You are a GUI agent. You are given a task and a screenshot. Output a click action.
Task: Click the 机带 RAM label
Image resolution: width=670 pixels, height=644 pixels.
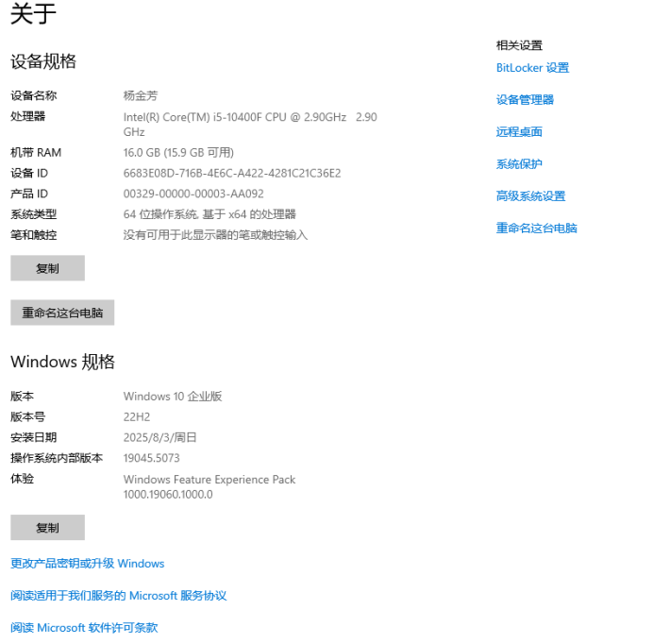tap(36, 153)
